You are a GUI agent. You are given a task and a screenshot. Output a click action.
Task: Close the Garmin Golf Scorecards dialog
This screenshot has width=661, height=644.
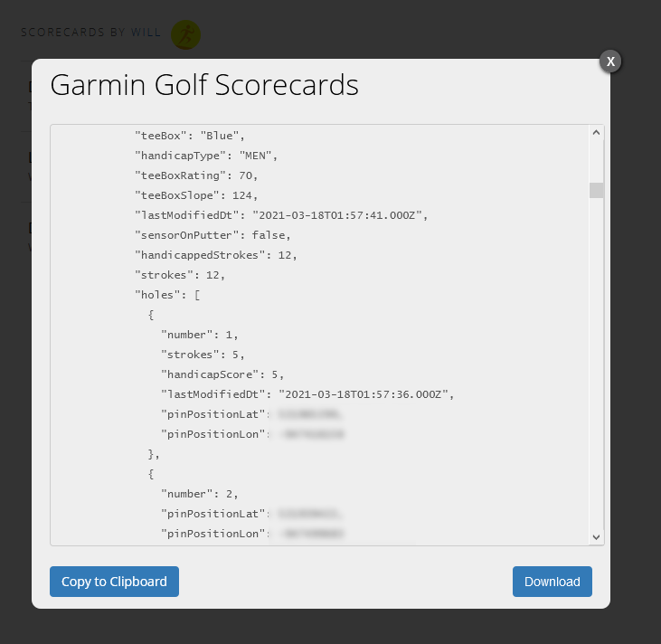610,62
